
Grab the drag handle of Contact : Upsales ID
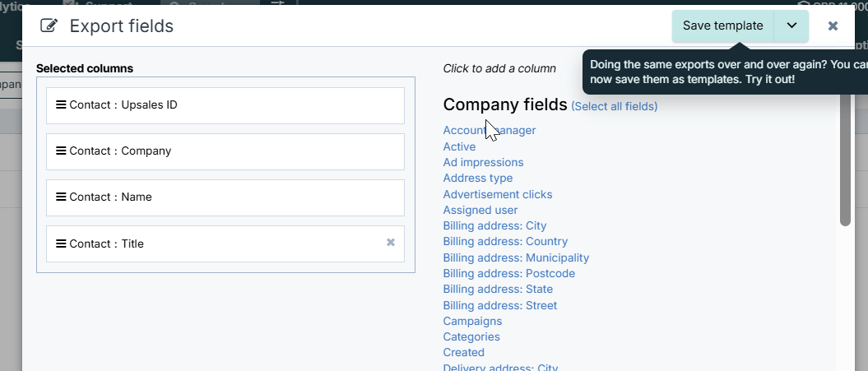pyautogui.click(x=61, y=104)
